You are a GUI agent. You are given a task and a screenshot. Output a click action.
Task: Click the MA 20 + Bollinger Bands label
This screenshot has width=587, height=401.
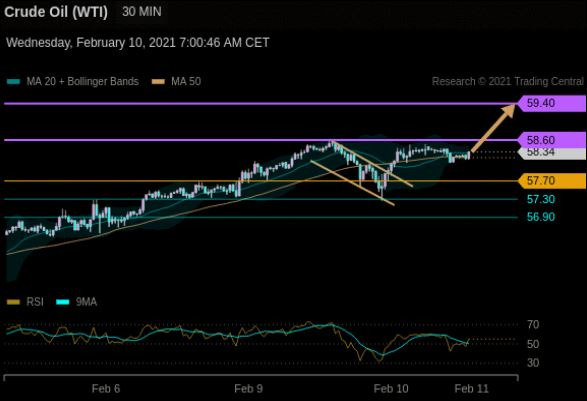click(x=82, y=82)
